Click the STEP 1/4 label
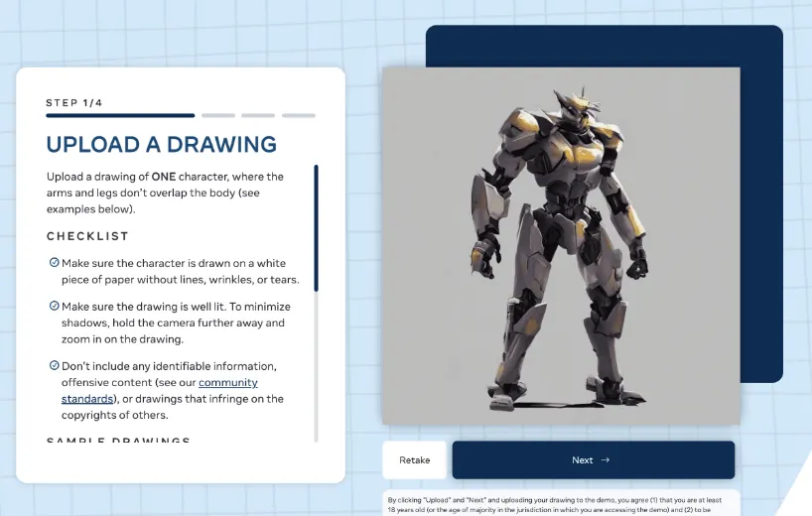This screenshot has width=812, height=516. [x=74, y=102]
